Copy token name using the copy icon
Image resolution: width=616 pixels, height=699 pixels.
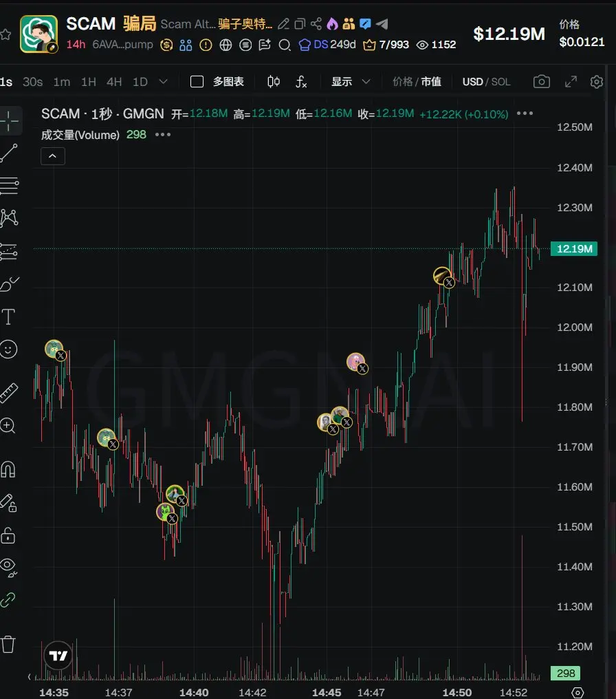click(x=300, y=24)
